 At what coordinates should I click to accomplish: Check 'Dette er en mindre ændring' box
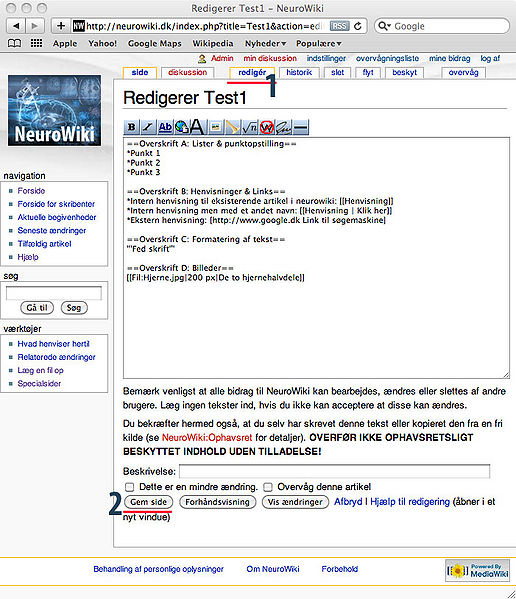click(130, 487)
